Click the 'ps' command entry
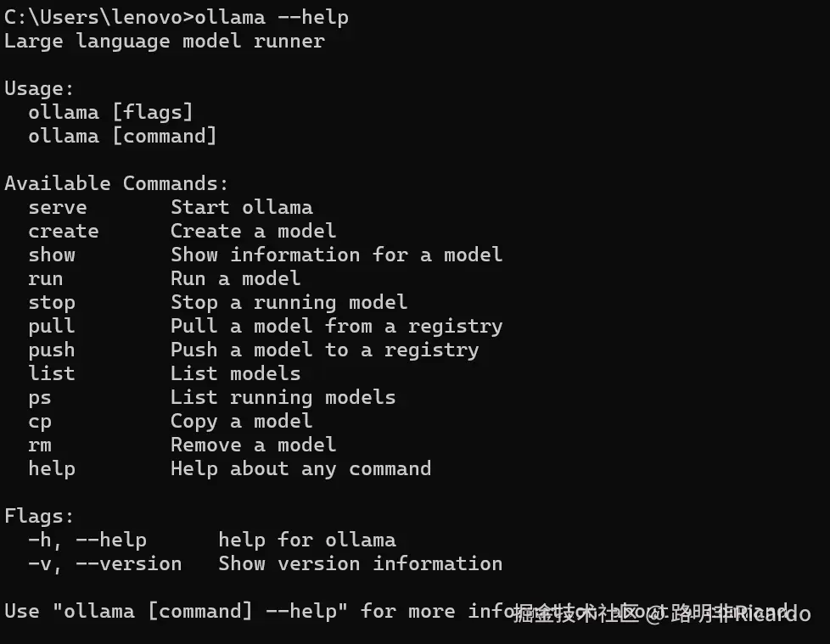 [x=39, y=397]
